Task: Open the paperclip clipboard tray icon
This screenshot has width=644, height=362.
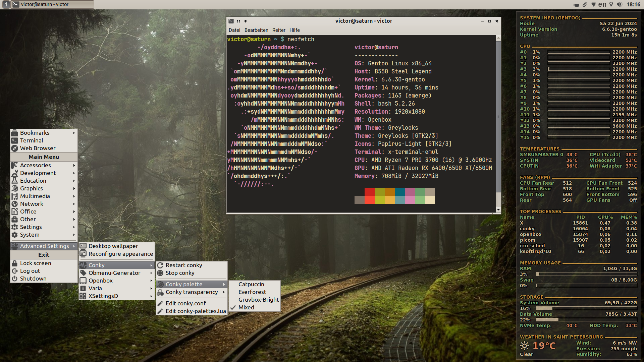Action: coord(585,4)
